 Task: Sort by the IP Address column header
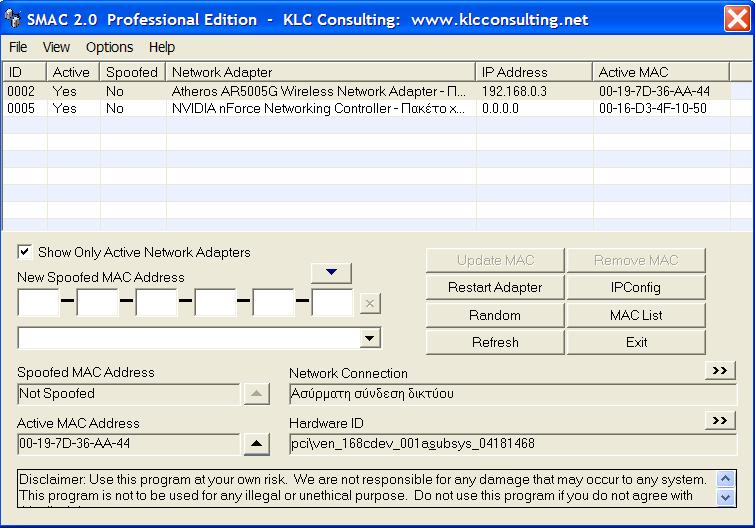point(534,72)
